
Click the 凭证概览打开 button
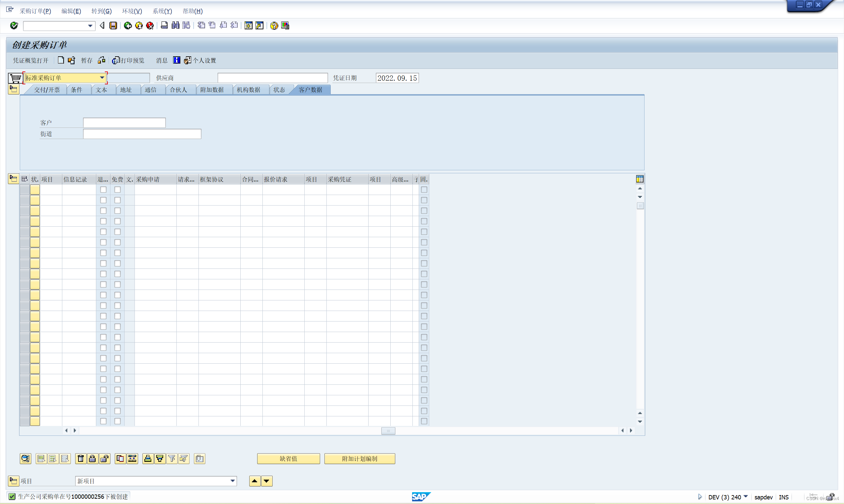[x=31, y=61]
